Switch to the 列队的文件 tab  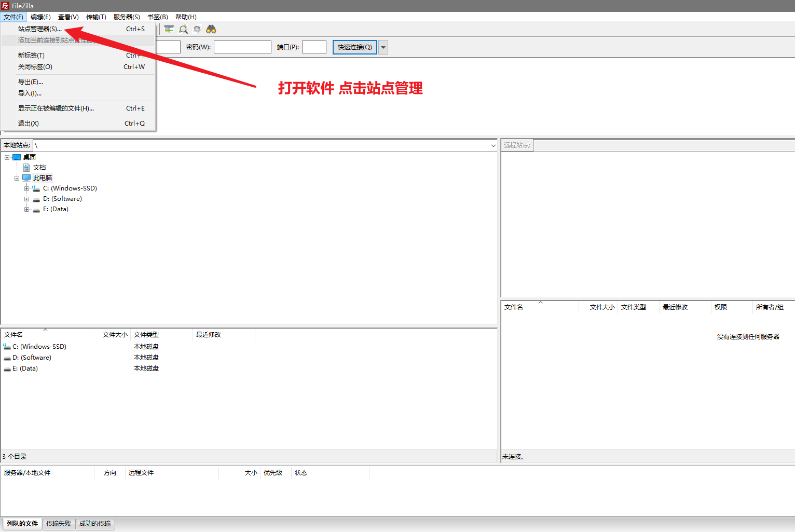click(22, 524)
